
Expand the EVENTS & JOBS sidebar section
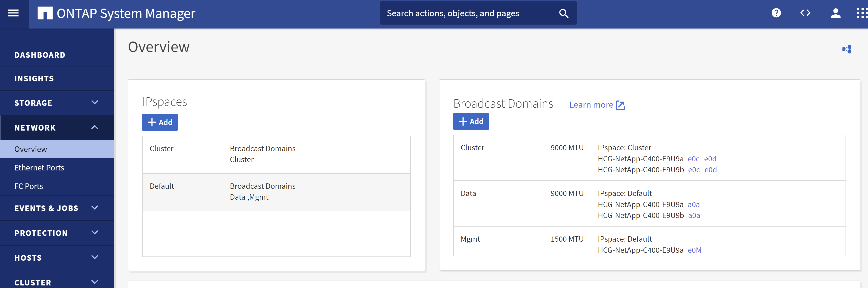click(55, 208)
